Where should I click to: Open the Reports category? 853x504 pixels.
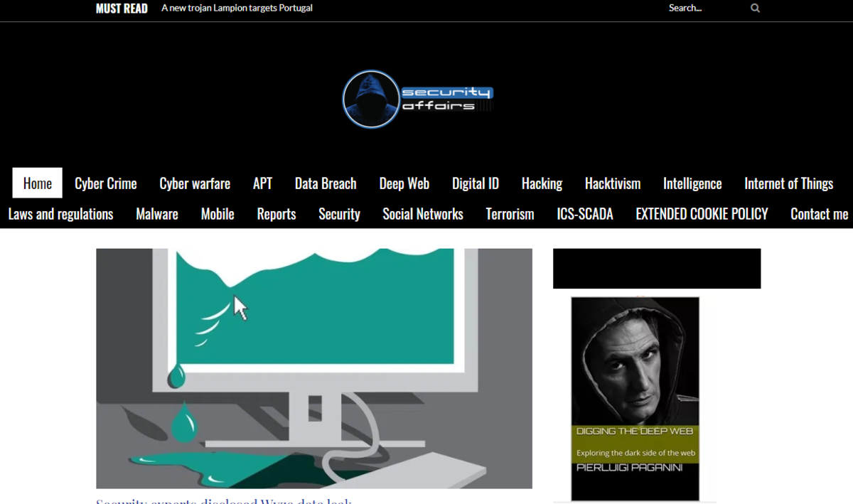click(x=277, y=214)
